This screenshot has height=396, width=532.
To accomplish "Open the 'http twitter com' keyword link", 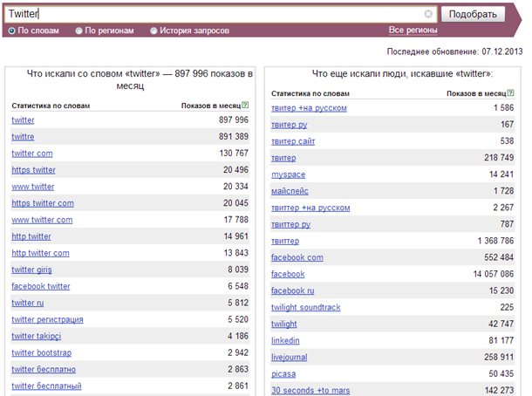I will coord(40,253).
